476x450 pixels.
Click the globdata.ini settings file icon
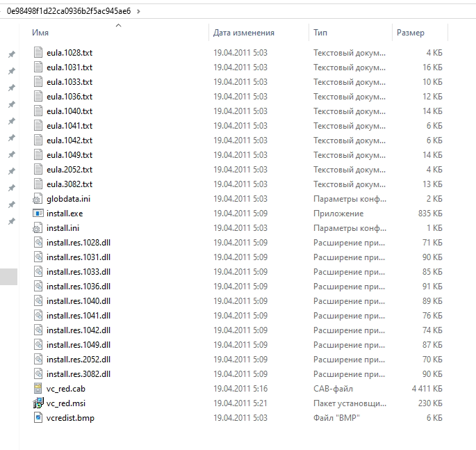coord(38,199)
